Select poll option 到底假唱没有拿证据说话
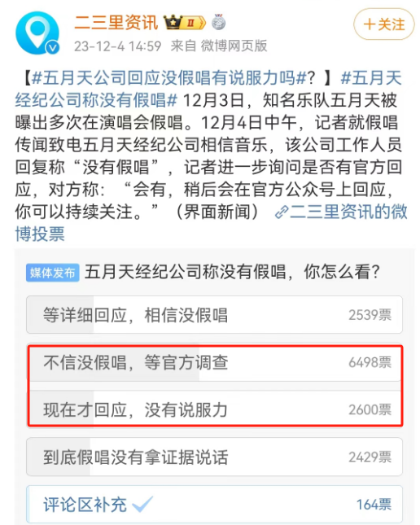The width and height of the screenshot is (420, 525). point(214,457)
